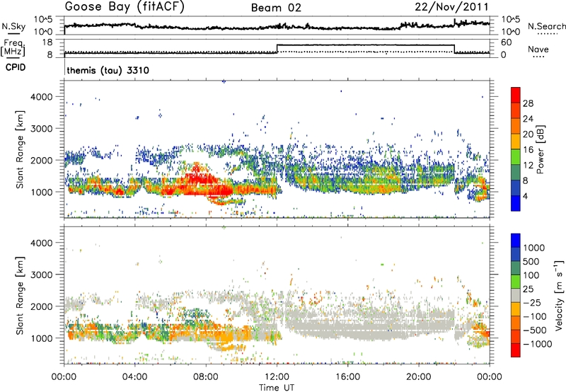This screenshot has height=392, width=566.
Task: Click the 'CPID' label
Action: (x=16, y=67)
